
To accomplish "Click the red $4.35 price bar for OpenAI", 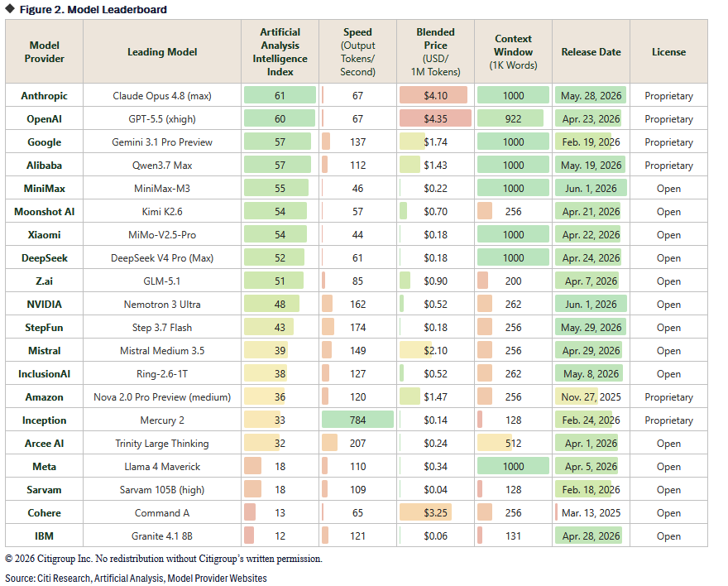I will click(435, 118).
